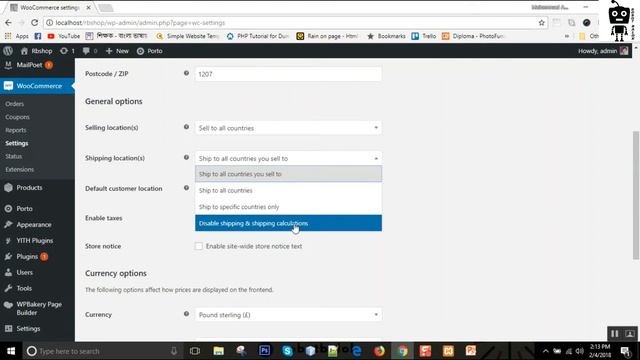Click the pause recording button

[615, 334]
